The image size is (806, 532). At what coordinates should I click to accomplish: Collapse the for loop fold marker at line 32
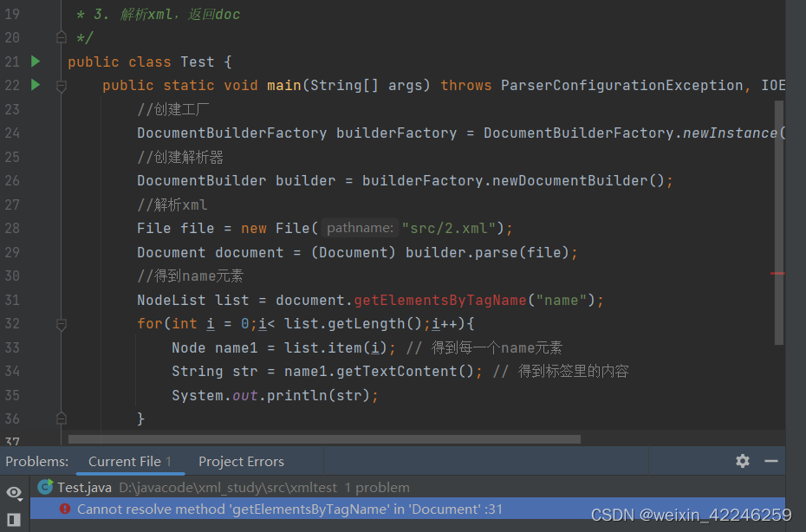(62, 324)
